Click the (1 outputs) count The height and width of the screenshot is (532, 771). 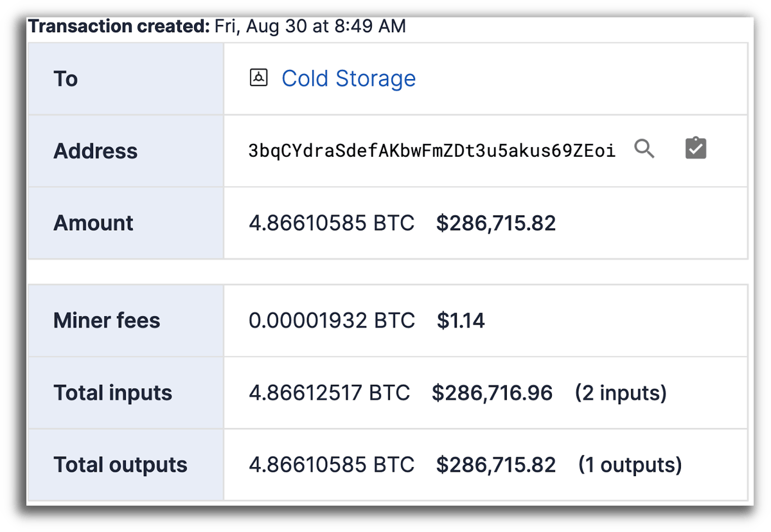click(x=630, y=465)
